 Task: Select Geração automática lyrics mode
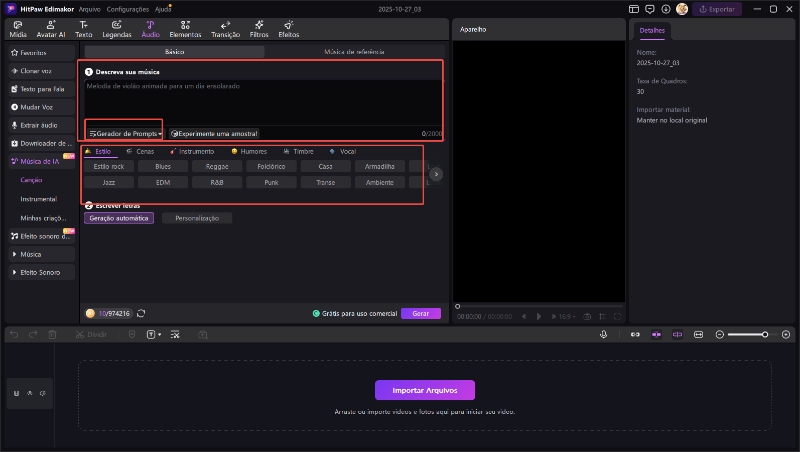[x=119, y=218]
